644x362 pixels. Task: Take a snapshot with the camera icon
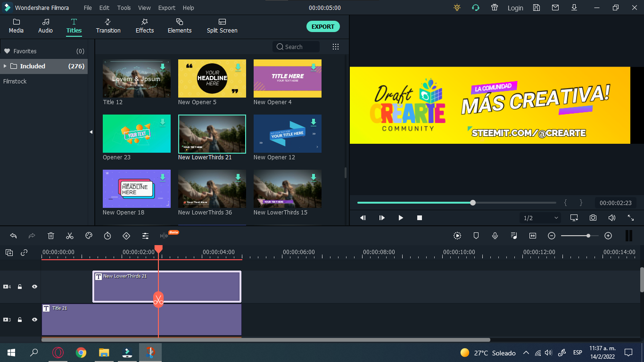tap(593, 218)
